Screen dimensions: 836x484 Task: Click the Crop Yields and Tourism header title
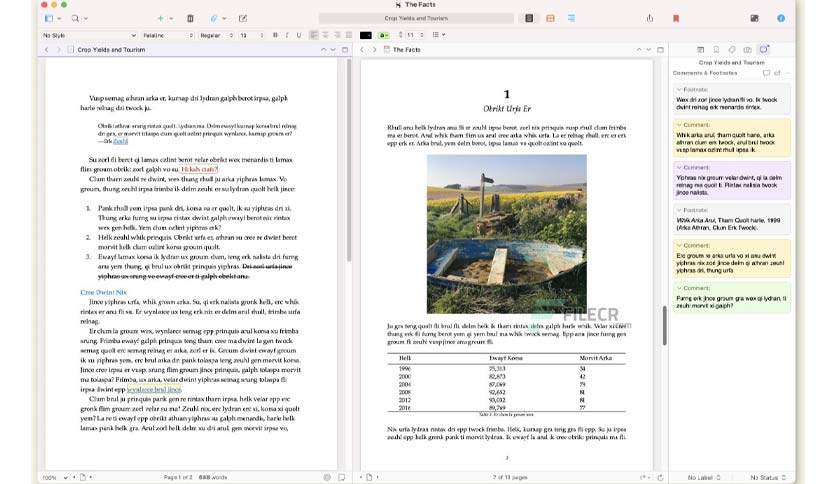pyautogui.click(x=111, y=50)
